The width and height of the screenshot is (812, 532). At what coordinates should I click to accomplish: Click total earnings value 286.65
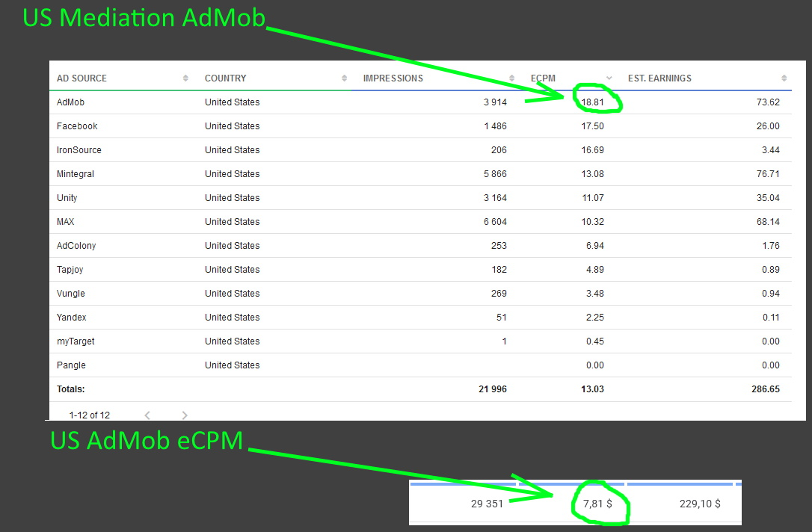[766, 389]
